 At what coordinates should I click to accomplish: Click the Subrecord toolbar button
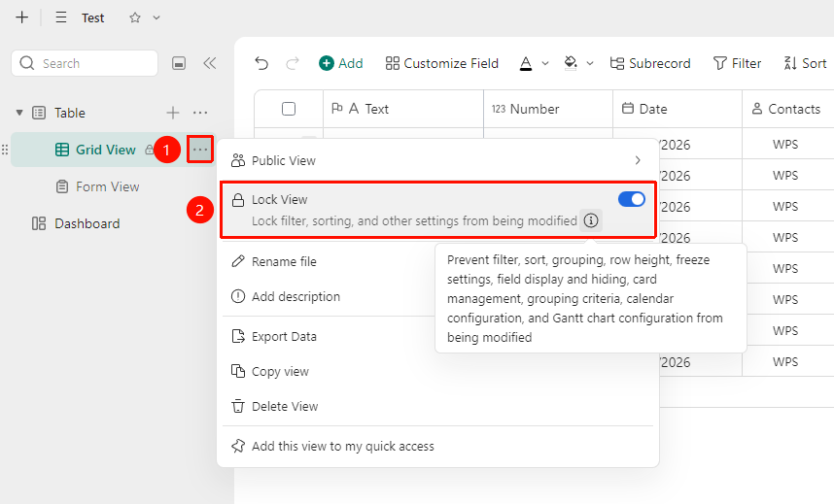click(650, 63)
